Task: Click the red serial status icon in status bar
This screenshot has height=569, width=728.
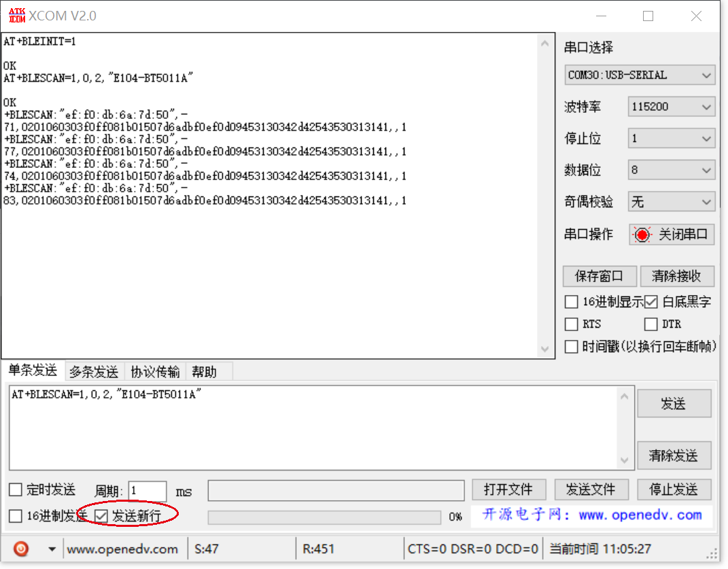Action: [x=20, y=549]
